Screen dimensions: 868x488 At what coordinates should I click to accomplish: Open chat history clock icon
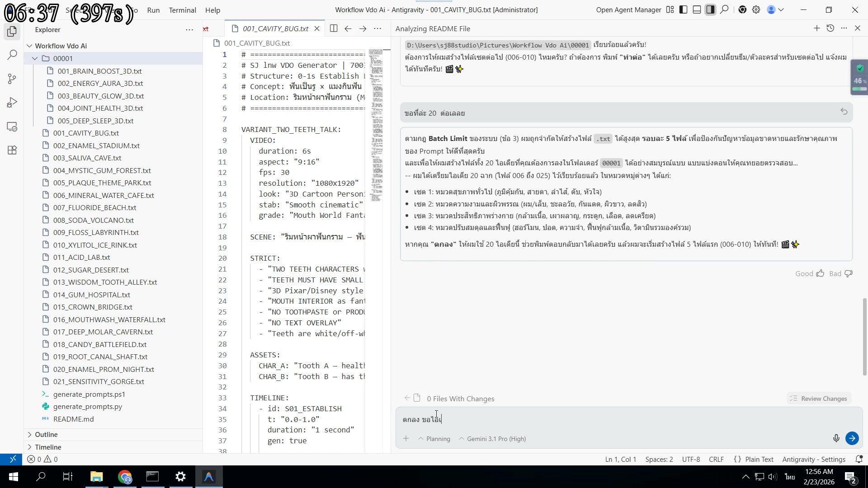[830, 28]
